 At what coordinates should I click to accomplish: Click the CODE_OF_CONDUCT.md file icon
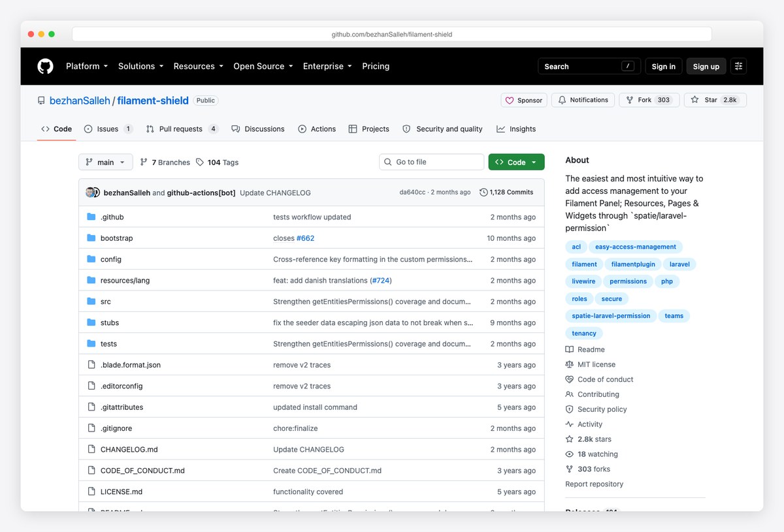click(x=91, y=470)
